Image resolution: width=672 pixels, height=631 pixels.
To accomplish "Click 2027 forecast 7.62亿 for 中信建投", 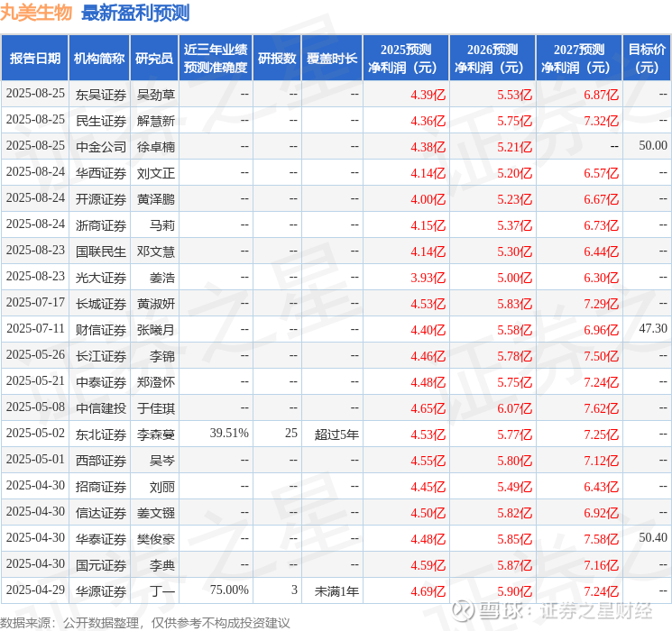I will (601, 408).
